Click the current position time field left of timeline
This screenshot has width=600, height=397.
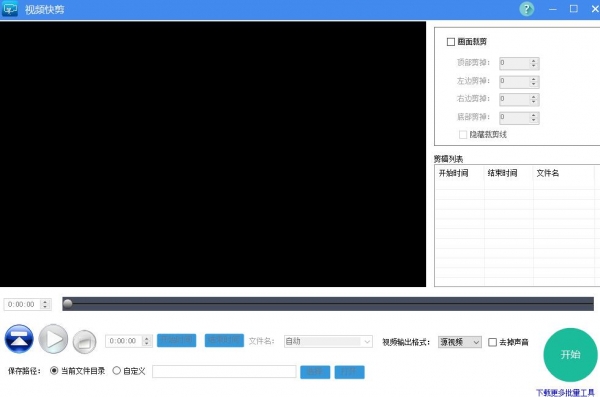tap(22, 304)
